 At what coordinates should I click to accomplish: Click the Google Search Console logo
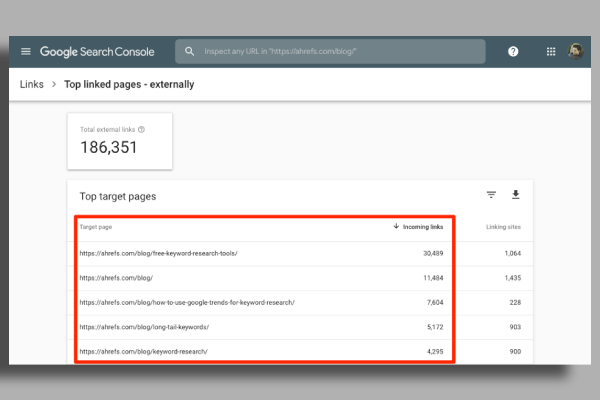point(97,52)
